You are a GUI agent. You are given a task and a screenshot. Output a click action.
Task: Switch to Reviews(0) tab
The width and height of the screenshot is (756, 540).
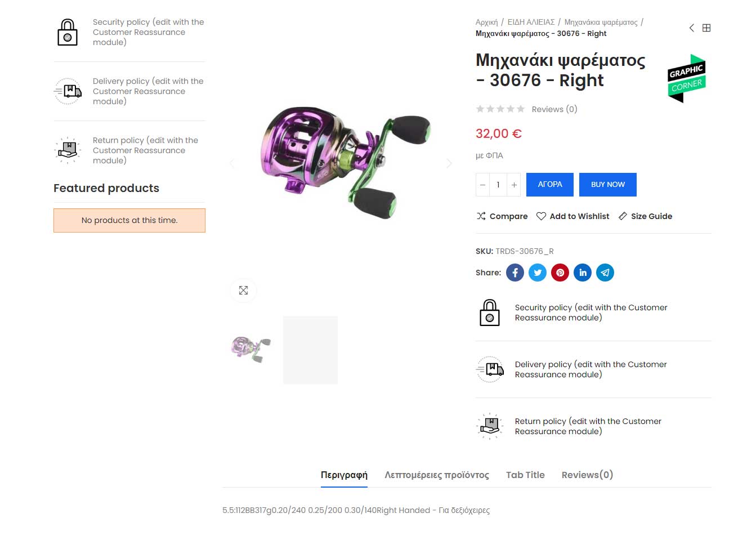tap(587, 475)
